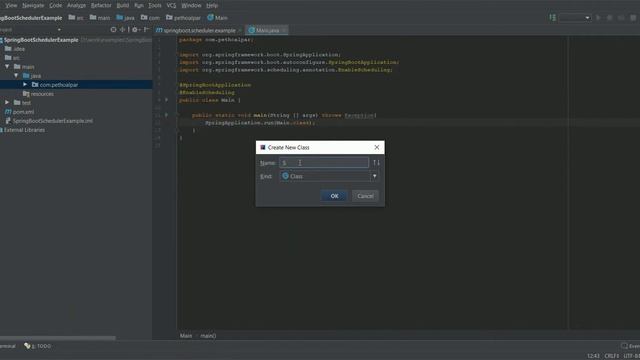The height and width of the screenshot is (360, 640).
Task: Click the Name input field
Action: click(324, 162)
